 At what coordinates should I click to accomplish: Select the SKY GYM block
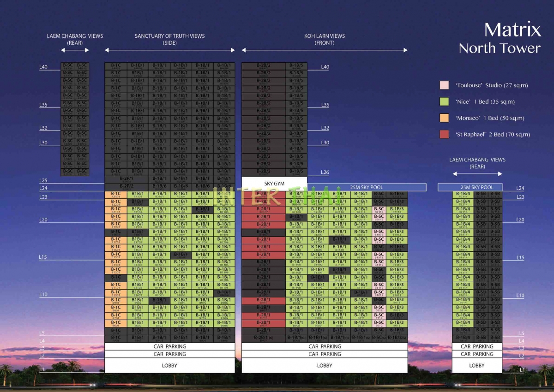274,183
